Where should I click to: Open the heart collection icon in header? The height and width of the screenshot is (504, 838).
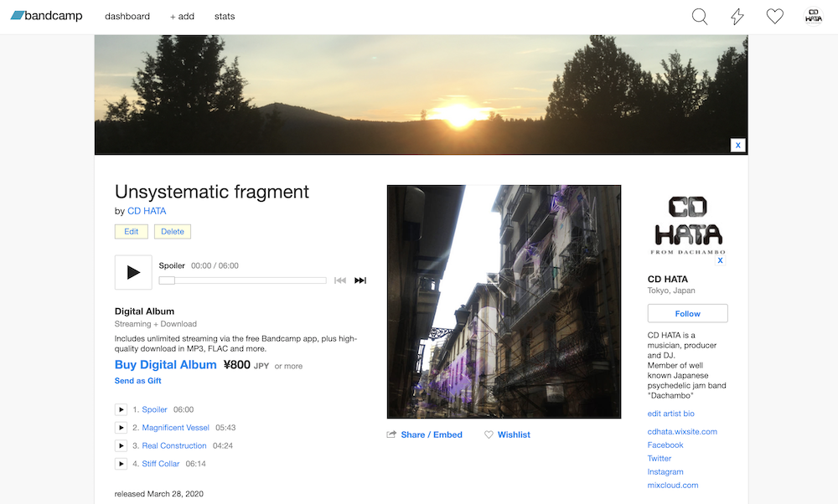click(x=775, y=17)
